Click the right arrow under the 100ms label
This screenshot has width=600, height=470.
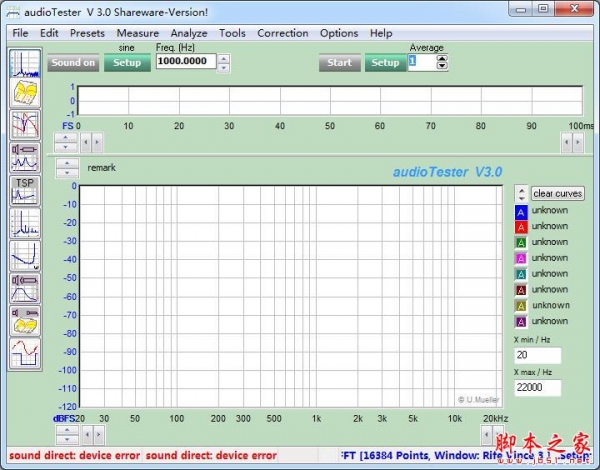pos(578,142)
